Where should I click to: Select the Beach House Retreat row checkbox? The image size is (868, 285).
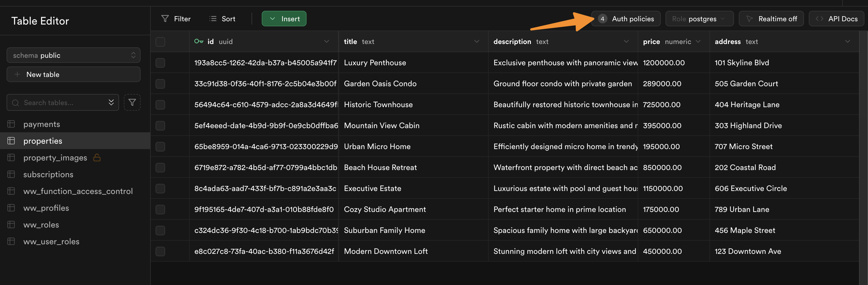[x=160, y=168]
